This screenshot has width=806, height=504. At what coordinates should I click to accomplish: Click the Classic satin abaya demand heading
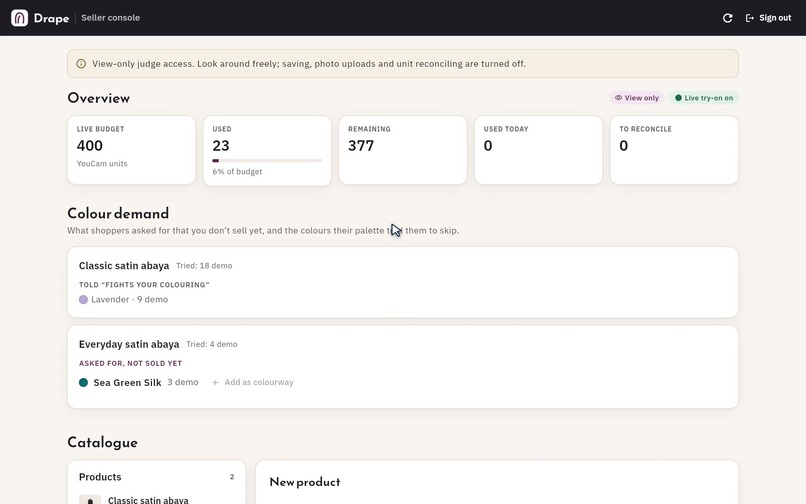click(x=124, y=265)
